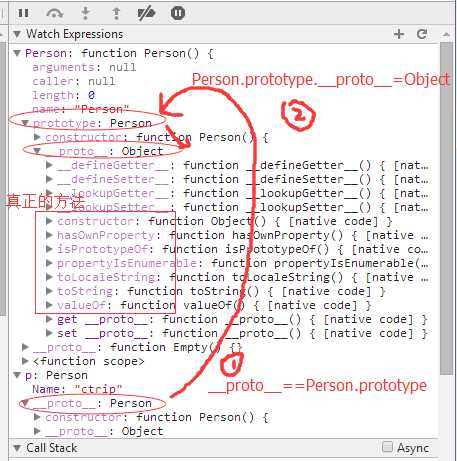Expand the hasOwnProperty function row
The image size is (457, 461).
click(49, 235)
